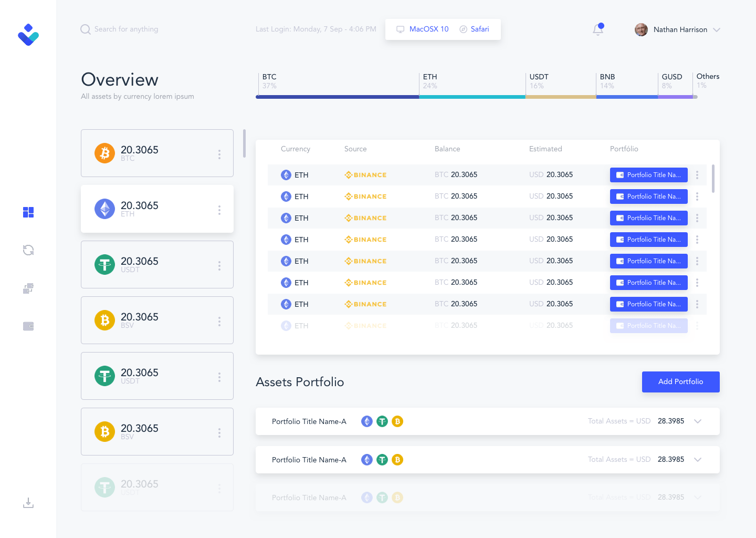Click the refresh sync icon in sidebar
This screenshot has height=538, width=756.
coord(28,250)
